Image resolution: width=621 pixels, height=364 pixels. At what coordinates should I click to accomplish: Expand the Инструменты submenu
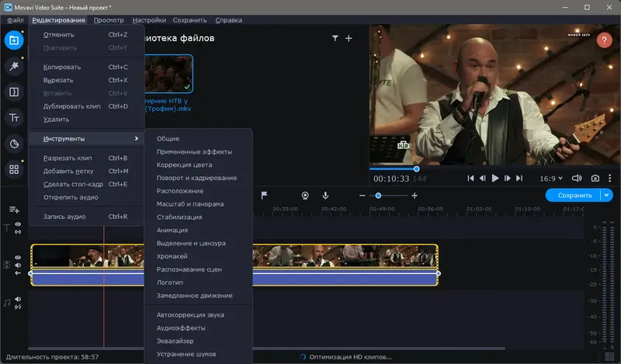pyautogui.click(x=86, y=139)
